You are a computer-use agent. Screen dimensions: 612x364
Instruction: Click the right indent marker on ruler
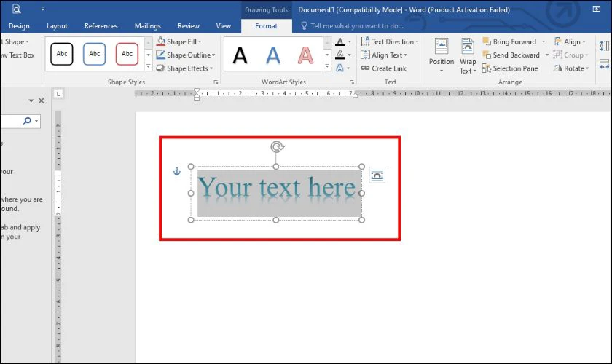click(x=356, y=95)
